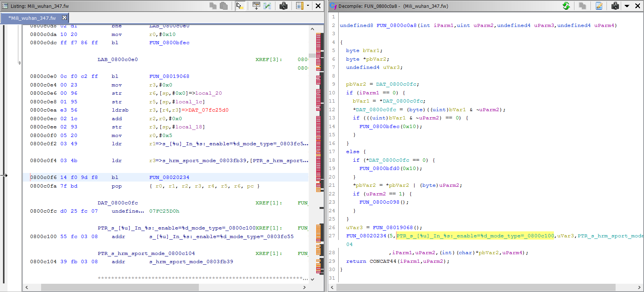The width and height of the screenshot is (644, 292).
Task: Click the Decompile horizontal scrollbar right arrow
Action: tap(639, 287)
